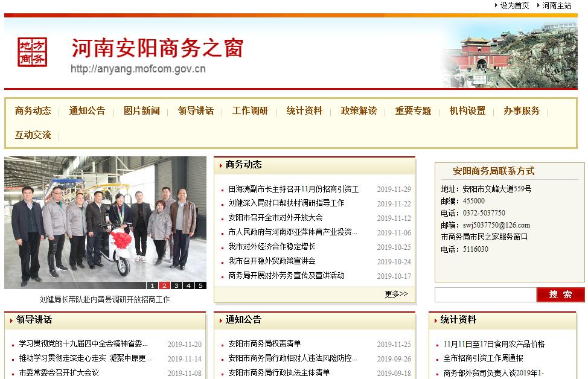Viewport: 588px width, 379px height.
Task: Click the red 地方商务 logo icon
Action: [32, 52]
